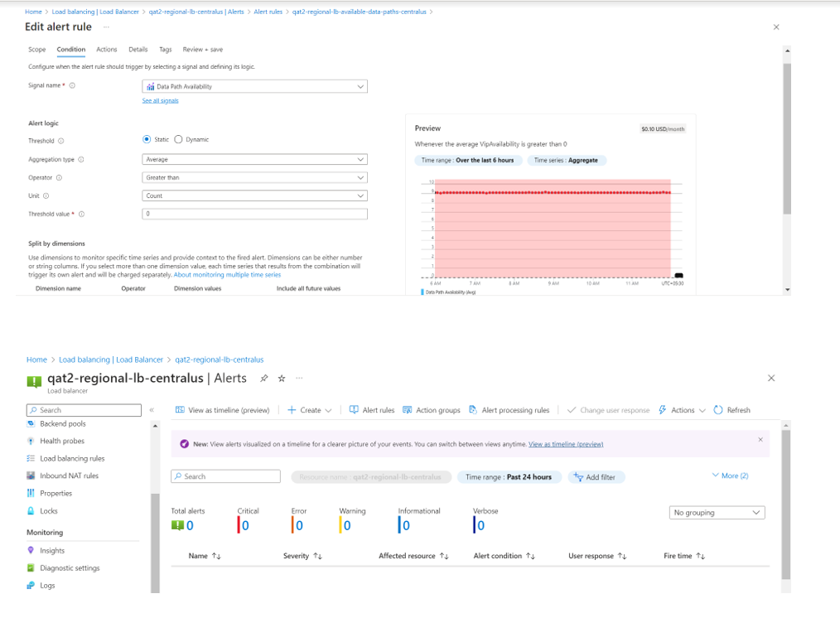Open the Edit alert rule more options ellipsis

click(x=106, y=27)
